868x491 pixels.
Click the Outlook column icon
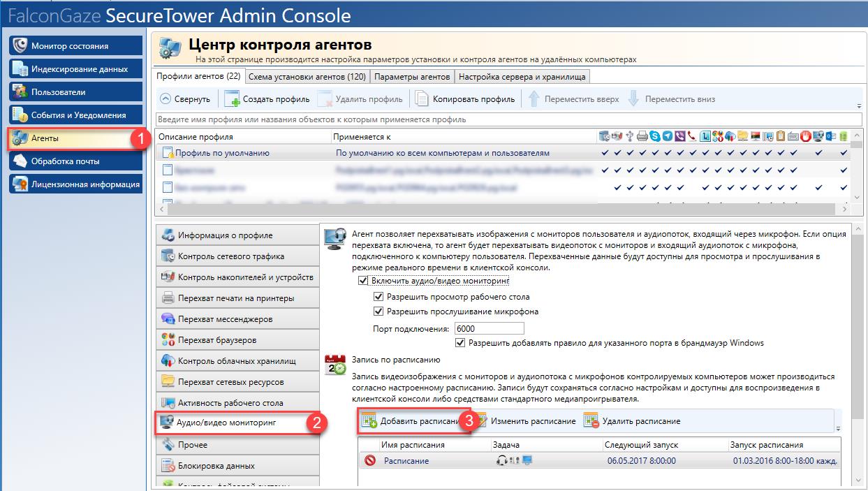tap(831, 136)
